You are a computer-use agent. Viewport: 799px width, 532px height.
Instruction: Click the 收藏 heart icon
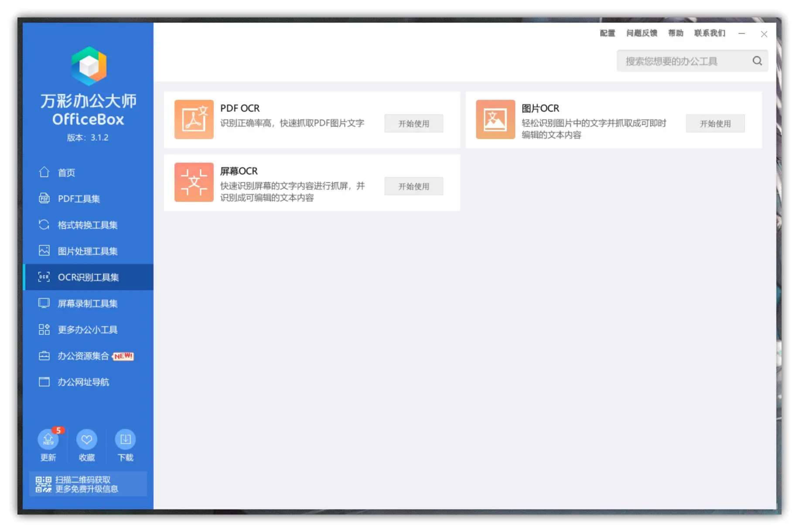(x=87, y=439)
